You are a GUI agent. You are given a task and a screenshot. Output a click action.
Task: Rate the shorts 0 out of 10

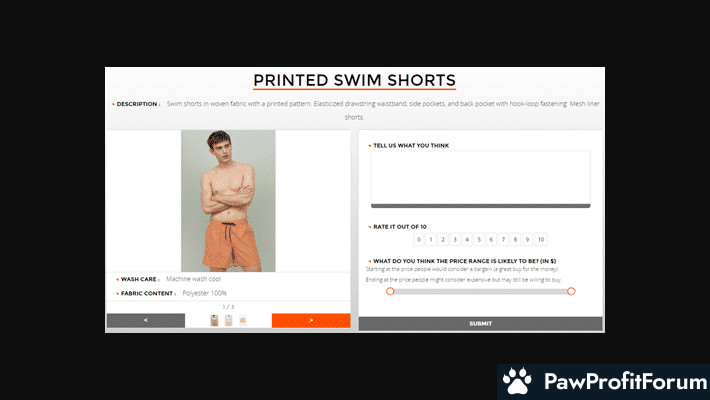click(x=419, y=239)
